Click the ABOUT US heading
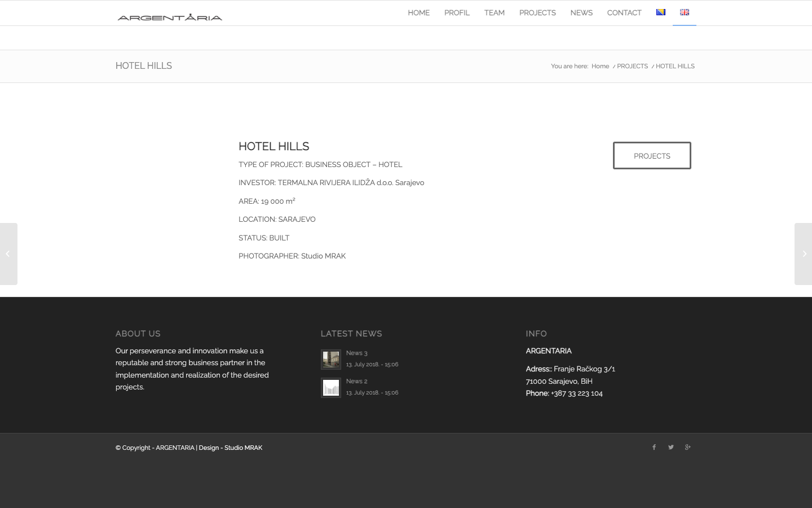 pyautogui.click(x=138, y=334)
